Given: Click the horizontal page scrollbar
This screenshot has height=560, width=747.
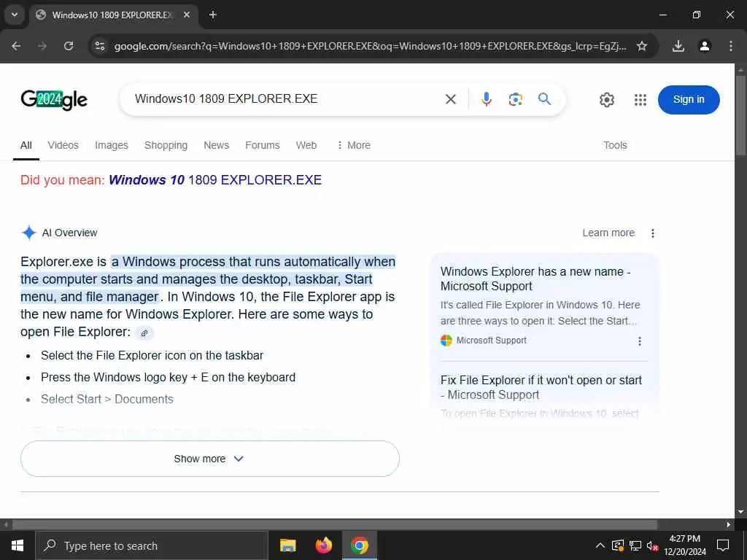Looking at the screenshot, I should (x=334, y=525).
